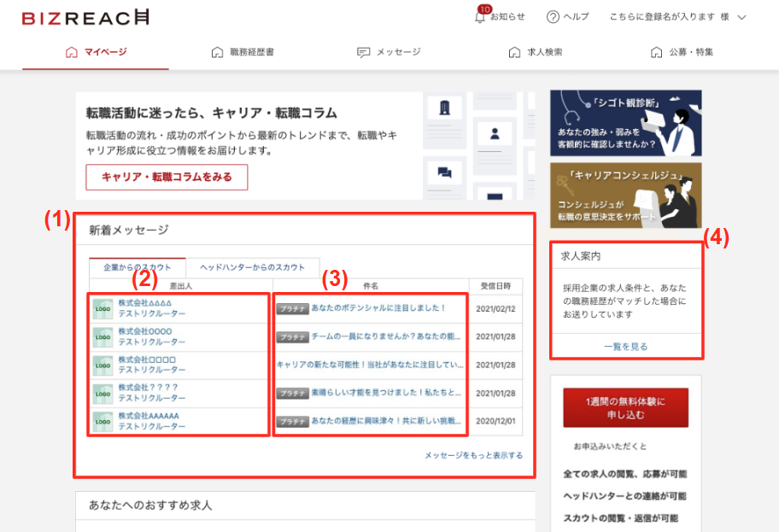Image resolution: width=779 pixels, height=532 pixels.
Task: Click the home icon beside 職務経歴書
Action: tap(217, 52)
